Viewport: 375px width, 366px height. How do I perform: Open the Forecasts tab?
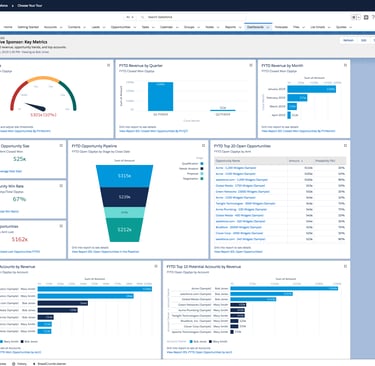[x=281, y=27]
